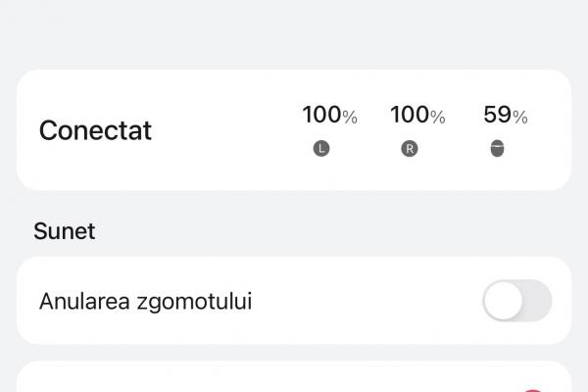Screen dimensions: 588x392
Task: Click the Conectat status text
Action: click(95, 130)
